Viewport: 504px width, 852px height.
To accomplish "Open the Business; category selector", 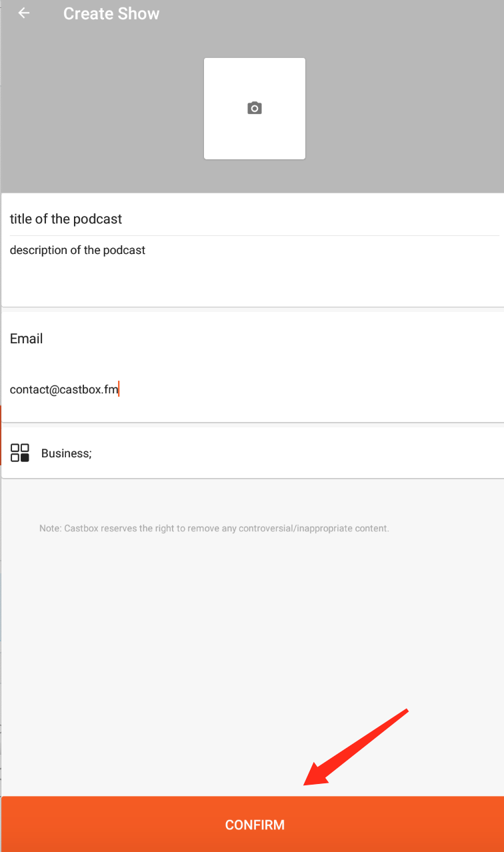I will [267, 453].
